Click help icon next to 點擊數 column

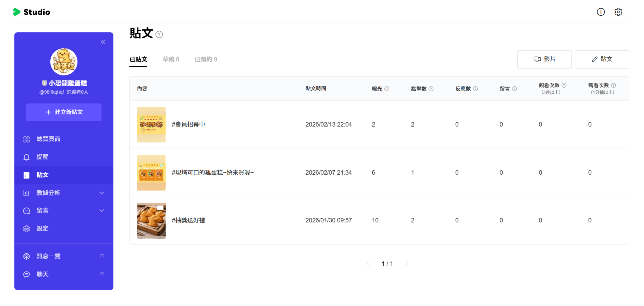[x=431, y=89]
